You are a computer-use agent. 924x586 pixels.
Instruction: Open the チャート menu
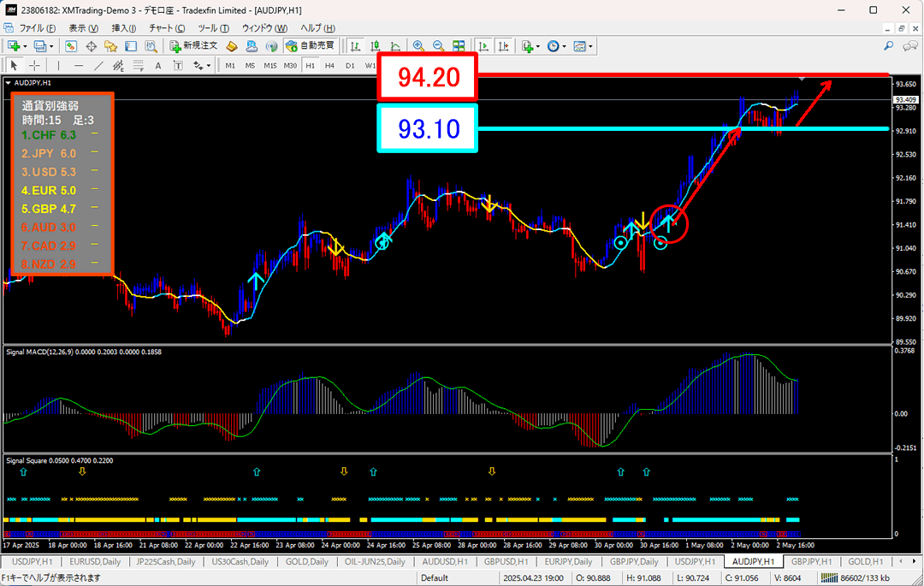tap(166, 28)
